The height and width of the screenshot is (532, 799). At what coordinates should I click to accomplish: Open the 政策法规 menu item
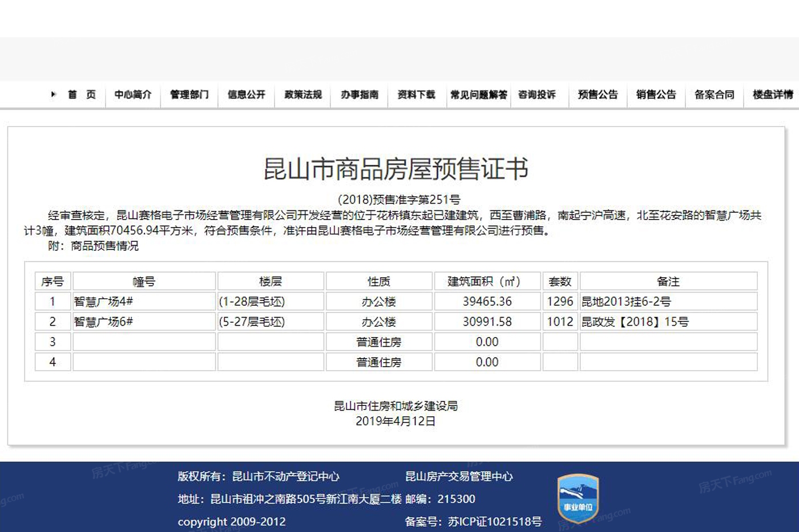click(x=303, y=95)
